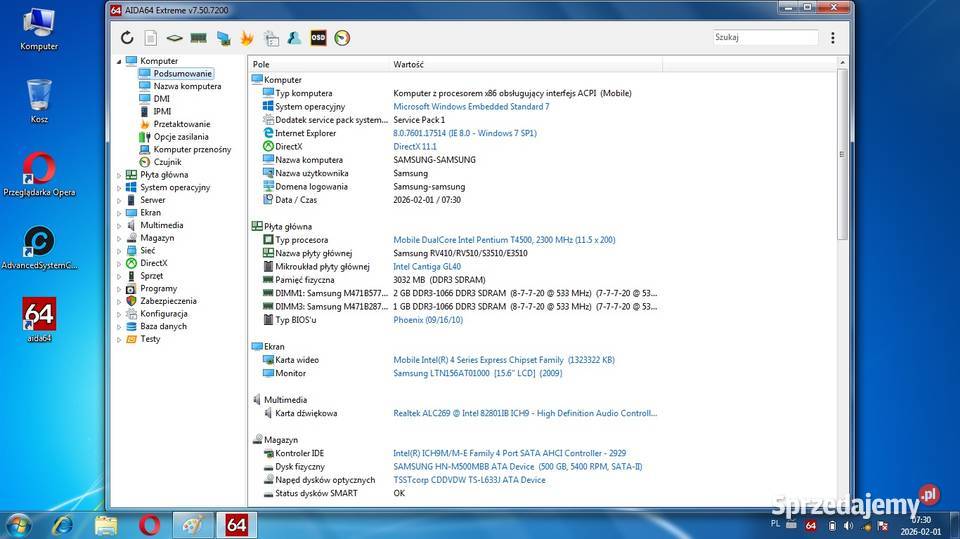This screenshot has height=539, width=960.
Task: Select Komputer przenośny in the tree
Action: (192, 149)
